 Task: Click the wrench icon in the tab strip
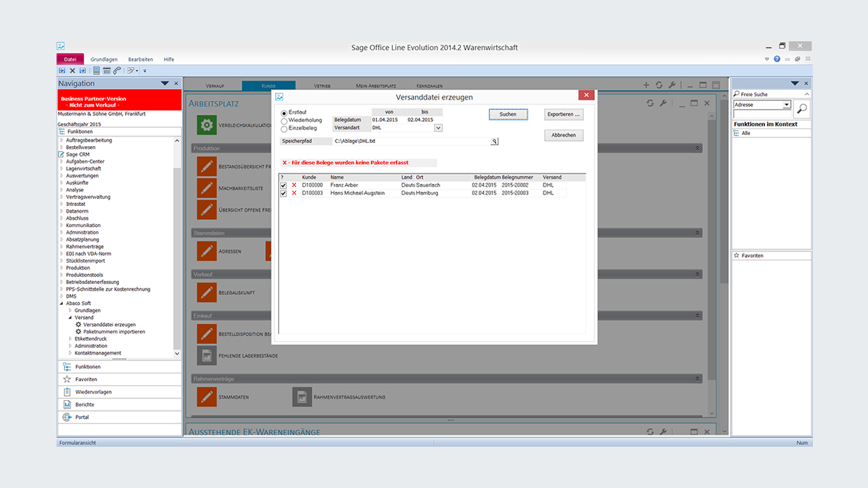[672, 85]
